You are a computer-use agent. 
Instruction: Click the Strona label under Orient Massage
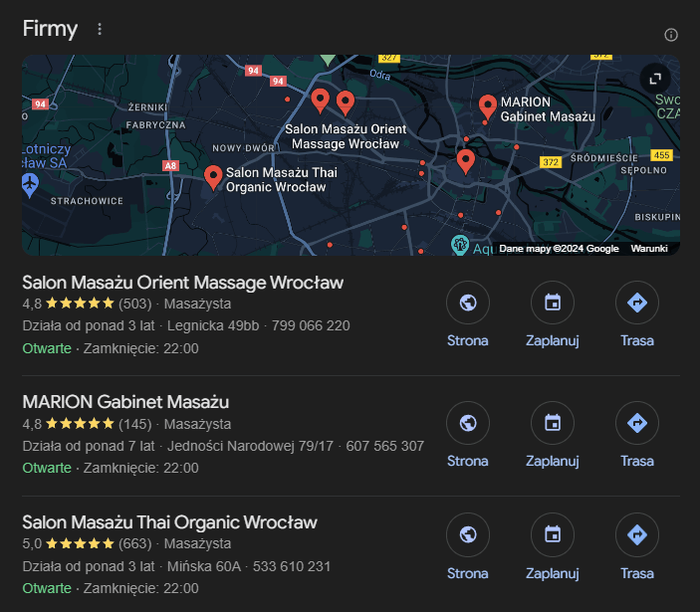click(467, 340)
